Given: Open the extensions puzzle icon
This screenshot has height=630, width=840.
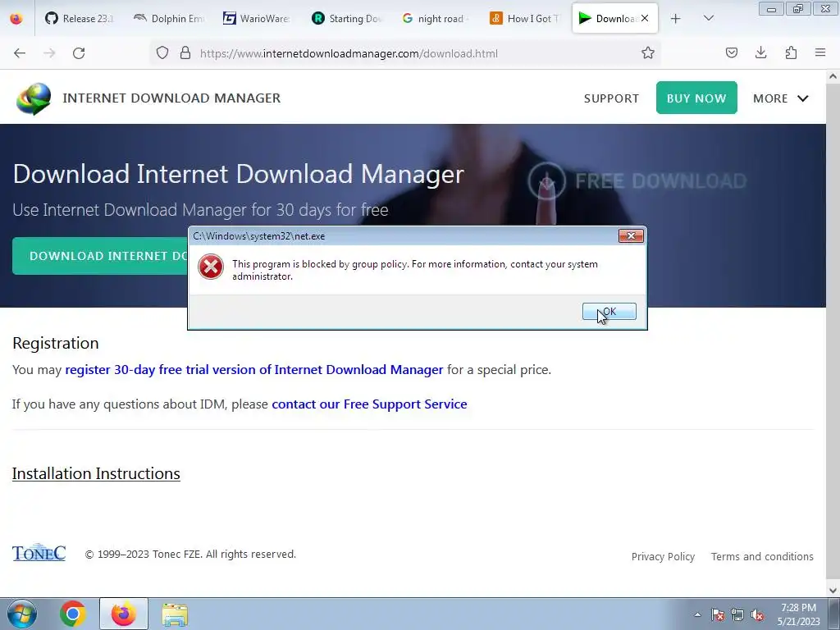Looking at the screenshot, I should [x=791, y=53].
